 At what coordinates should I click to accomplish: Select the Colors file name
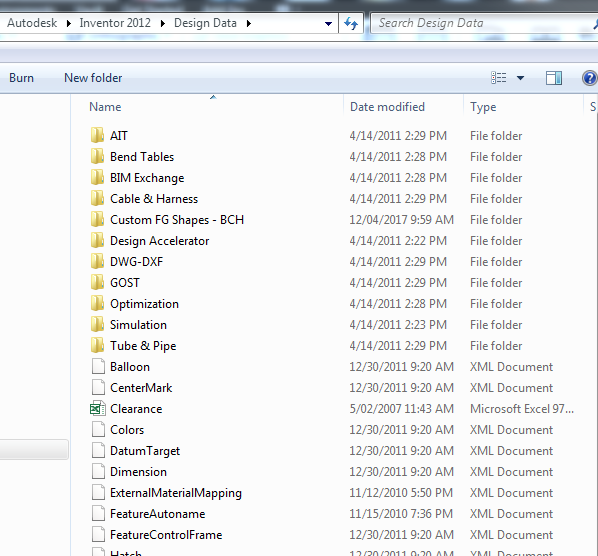click(x=127, y=429)
